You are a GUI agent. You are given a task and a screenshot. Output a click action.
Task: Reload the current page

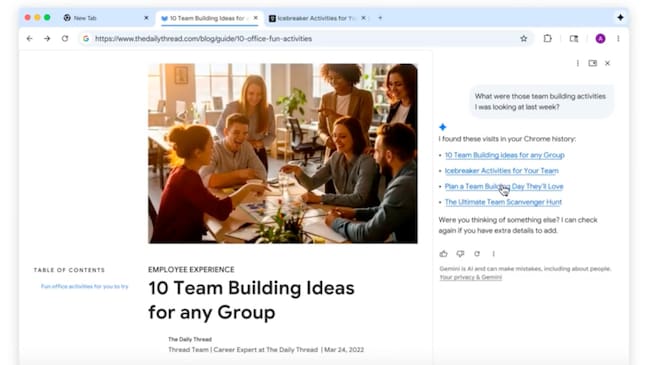pyautogui.click(x=65, y=39)
